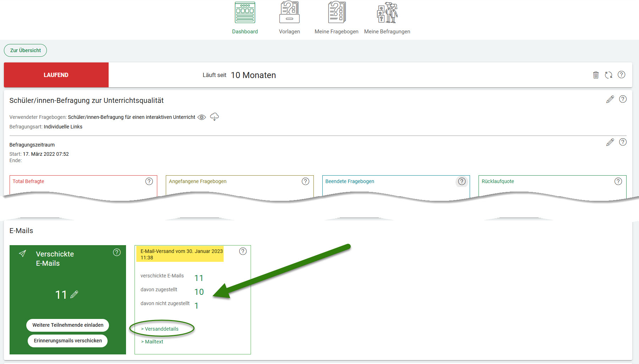The height and width of the screenshot is (364, 639).
Task: Click the start date 17. März 2022 07:52
Action: pos(46,154)
